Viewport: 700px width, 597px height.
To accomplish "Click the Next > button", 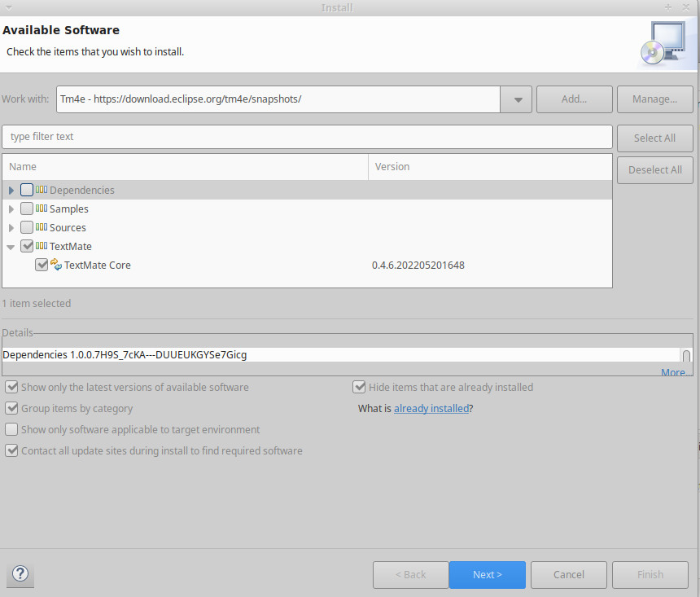I will (487, 575).
